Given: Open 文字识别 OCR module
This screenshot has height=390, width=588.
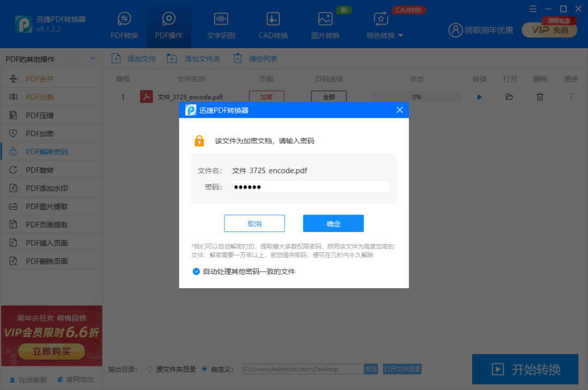Looking at the screenshot, I should [221, 25].
